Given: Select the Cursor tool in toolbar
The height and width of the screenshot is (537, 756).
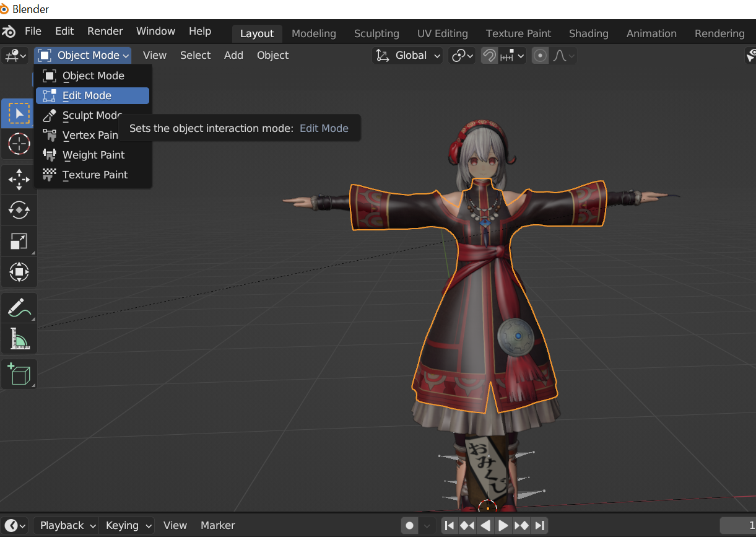Looking at the screenshot, I should pos(19,144).
